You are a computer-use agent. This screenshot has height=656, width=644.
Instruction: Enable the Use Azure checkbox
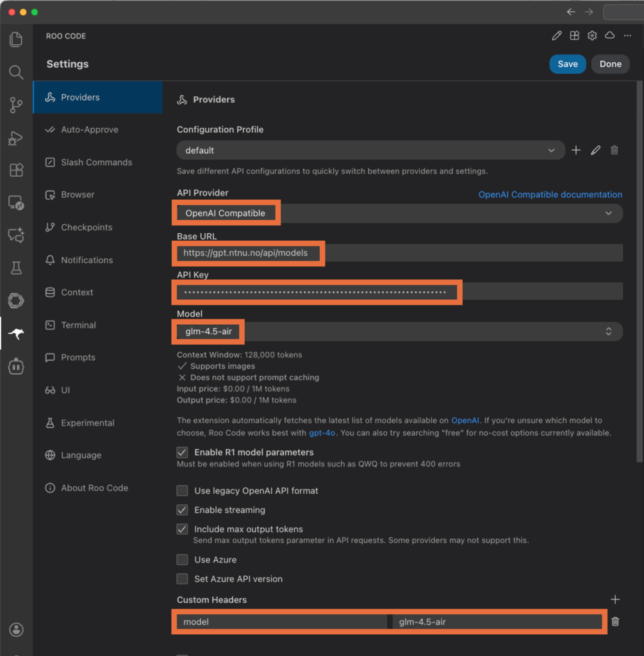(x=183, y=560)
